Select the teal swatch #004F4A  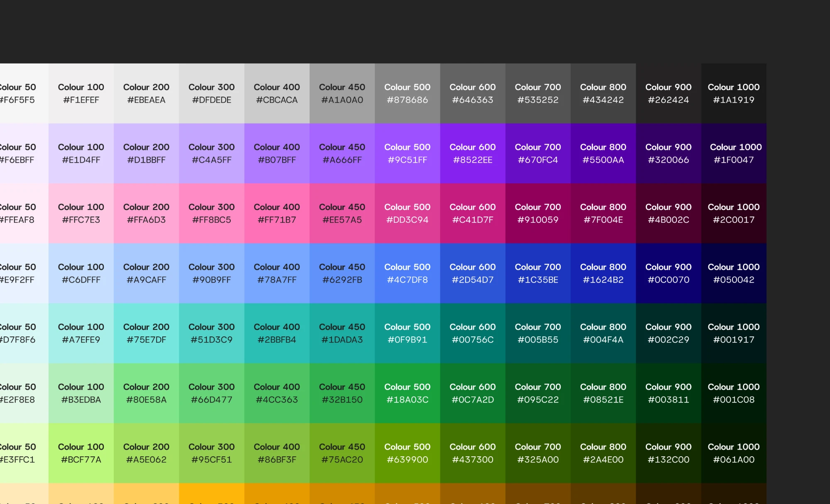coord(603,333)
